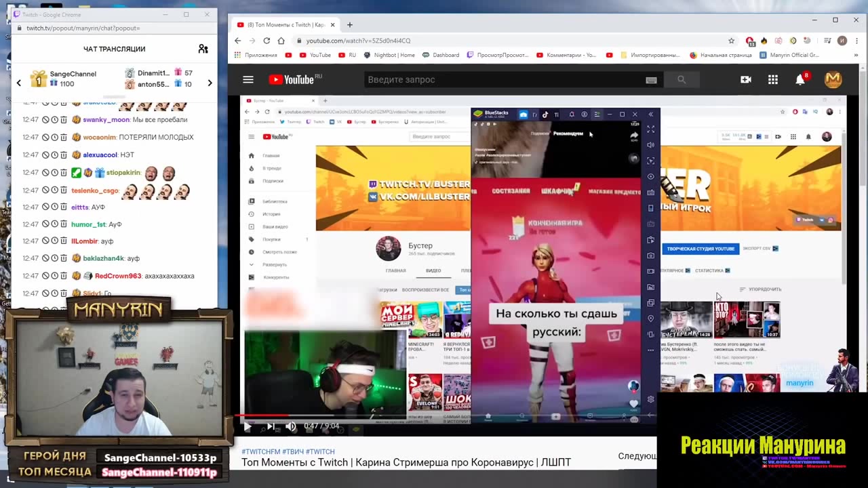The height and width of the screenshot is (488, 868).
Task: Click the ЧАТ ТРАНСЛЯЦИИ chat header
Action: coord(114,49)
